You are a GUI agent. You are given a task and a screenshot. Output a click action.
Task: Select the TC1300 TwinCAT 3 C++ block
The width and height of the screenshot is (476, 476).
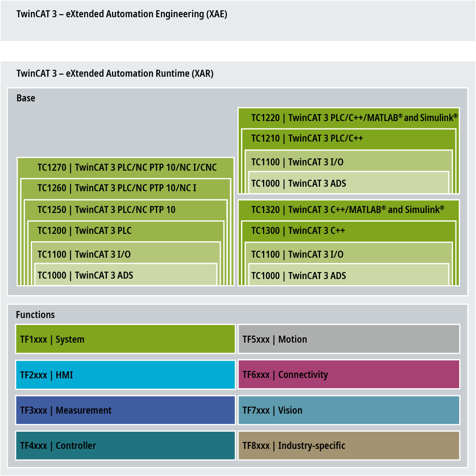click(x=298, y=231)
